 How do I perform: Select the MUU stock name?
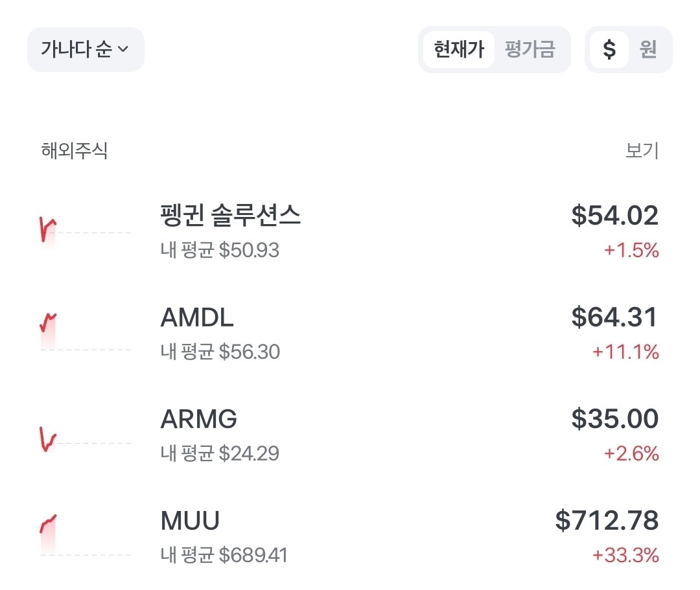190,521
